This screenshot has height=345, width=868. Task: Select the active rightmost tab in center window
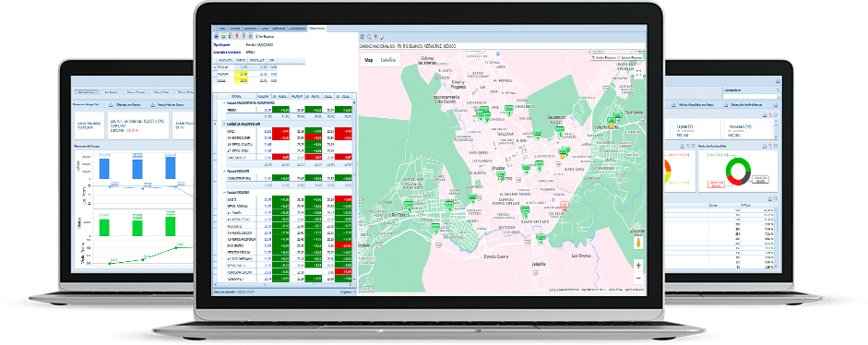coord(317,28)
